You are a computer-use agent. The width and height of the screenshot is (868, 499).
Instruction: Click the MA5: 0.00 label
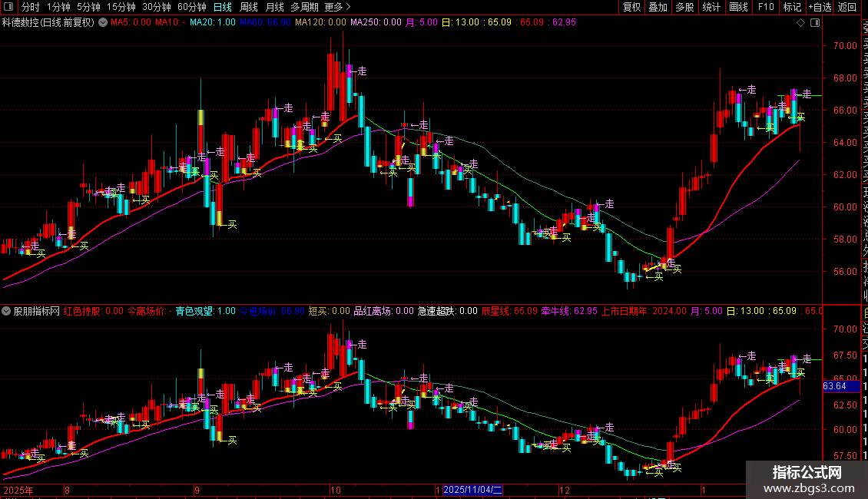pos(131,22)
